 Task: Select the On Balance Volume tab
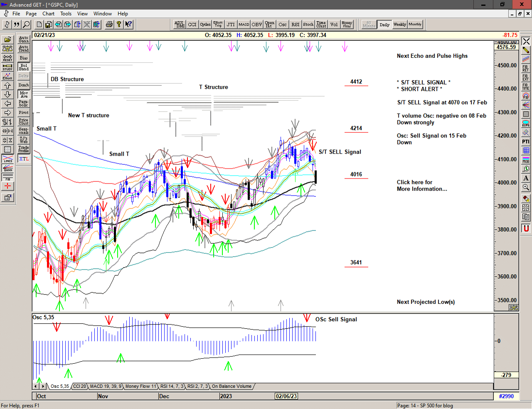(232, 387)
